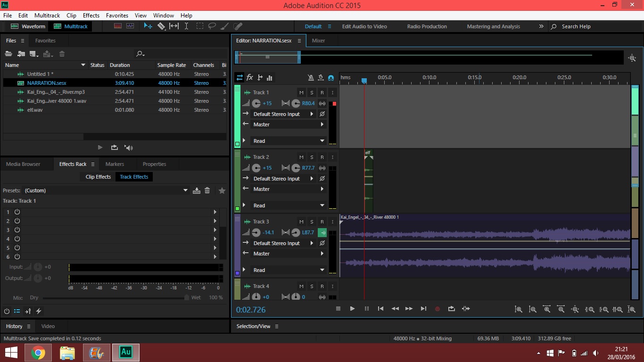Click the playhead timing stopwatch icon
This screenshot has height=362, width=644.
tap(321, 77)
